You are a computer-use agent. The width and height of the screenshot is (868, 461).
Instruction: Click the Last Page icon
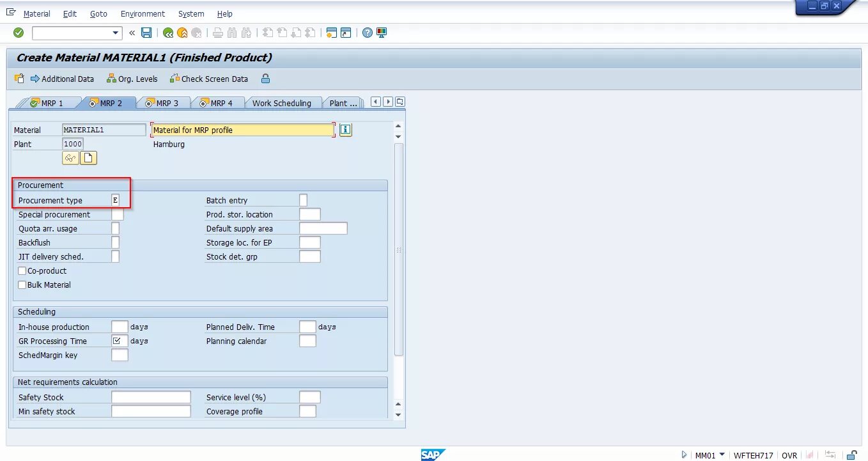[310, 33]
